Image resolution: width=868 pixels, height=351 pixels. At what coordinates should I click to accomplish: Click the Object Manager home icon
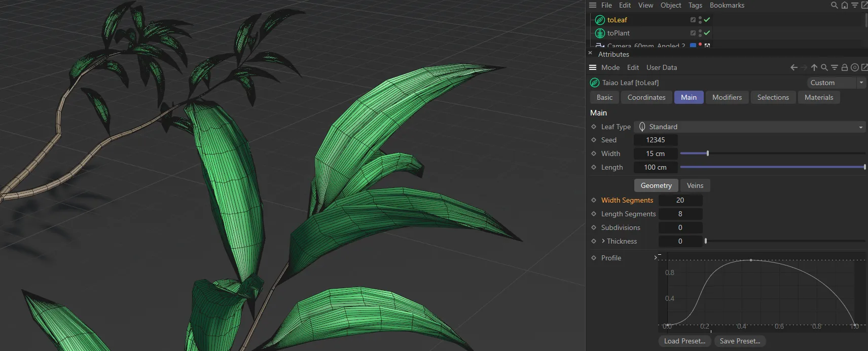click(x=844, y=5)
